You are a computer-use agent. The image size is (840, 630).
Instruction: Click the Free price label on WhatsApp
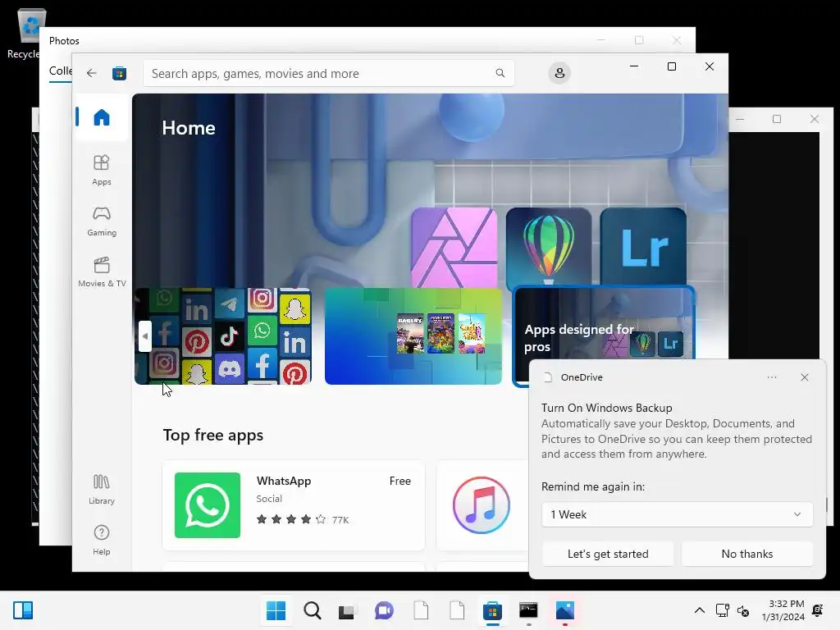coord(400,481)
